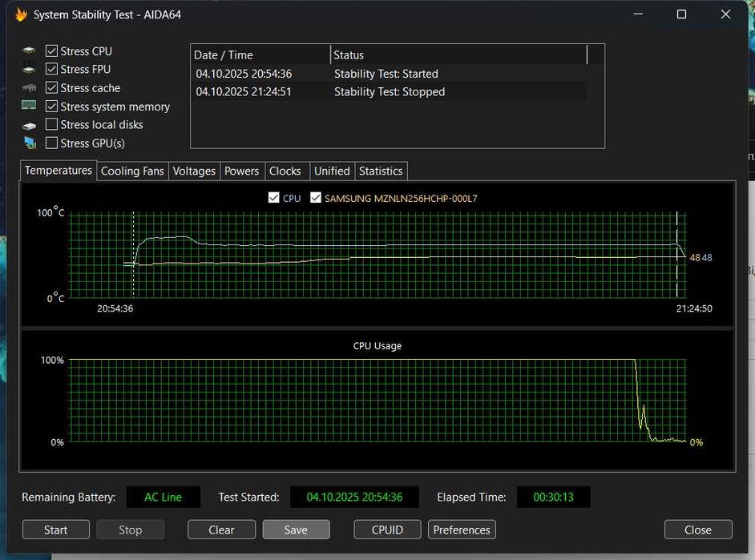Screen dimensions: 755x560
Task: Open the Voltages tab
Action: coord(194,171)
